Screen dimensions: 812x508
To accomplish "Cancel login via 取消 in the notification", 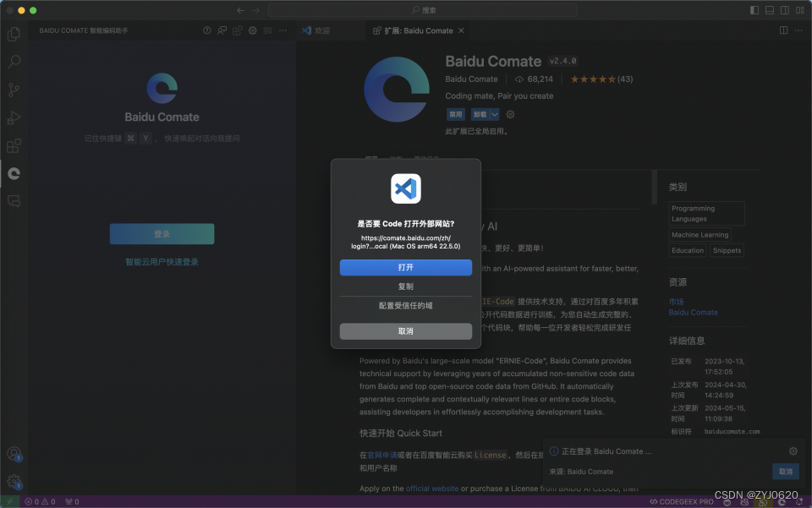I will click(x=786, y=472).
